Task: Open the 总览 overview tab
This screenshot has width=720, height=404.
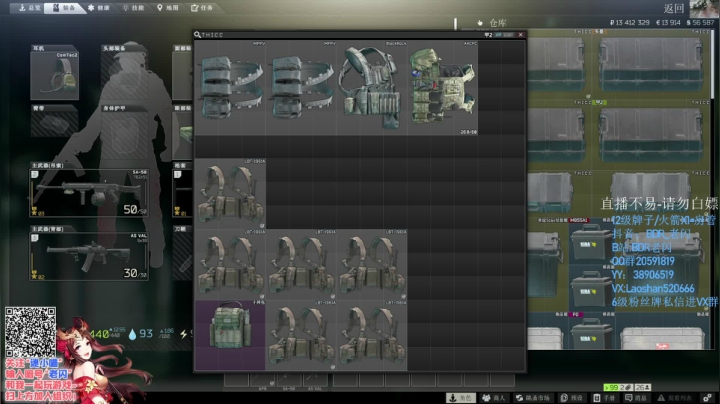Action: click(x=28, y=8)
